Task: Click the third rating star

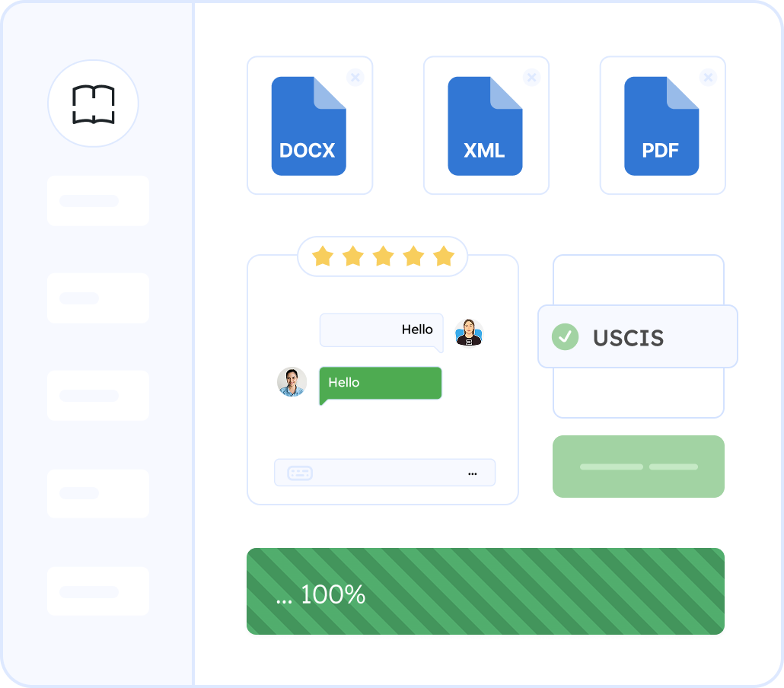Action: [383, 256]
